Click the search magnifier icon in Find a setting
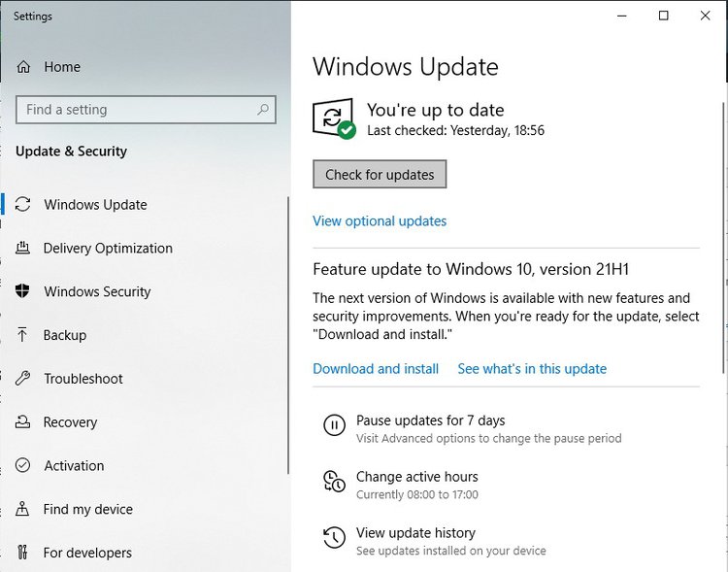The width and height of the screenshot is (728, 572). click(x=263, y=110)
